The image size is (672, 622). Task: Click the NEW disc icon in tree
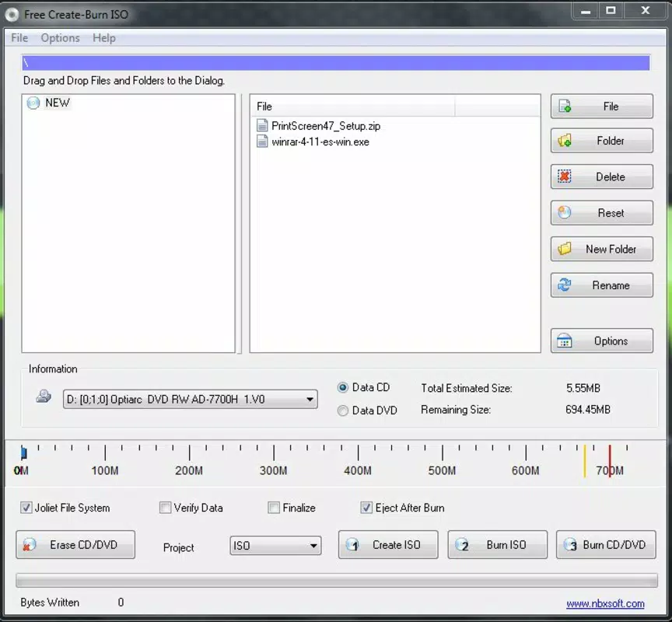coord(33,103)
